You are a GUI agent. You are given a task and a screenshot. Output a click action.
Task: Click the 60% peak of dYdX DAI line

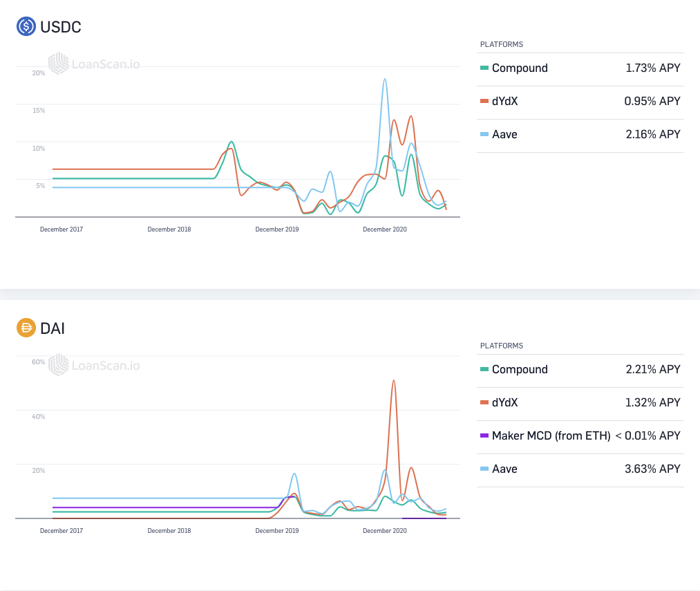point(394,381)
